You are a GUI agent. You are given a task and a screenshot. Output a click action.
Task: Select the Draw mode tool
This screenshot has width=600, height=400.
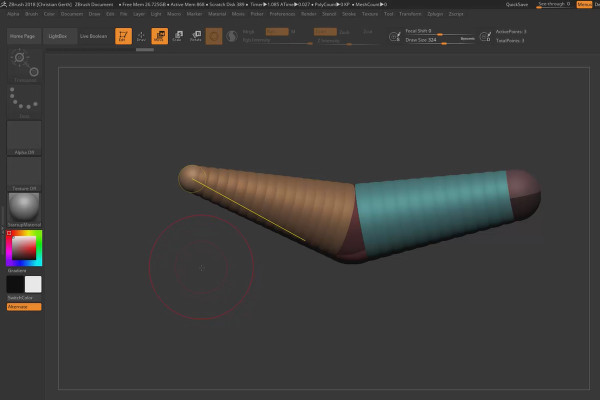[141, 36]
